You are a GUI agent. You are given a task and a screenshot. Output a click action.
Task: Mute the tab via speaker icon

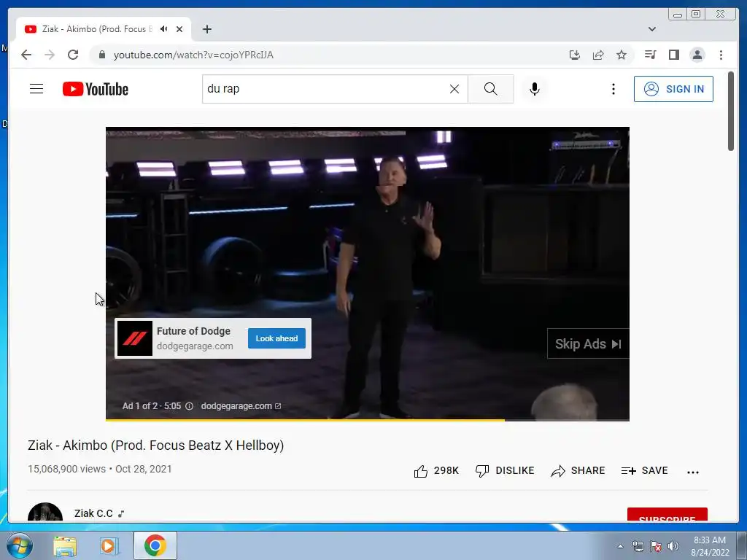pyautogui.click(x=164, y=29)
